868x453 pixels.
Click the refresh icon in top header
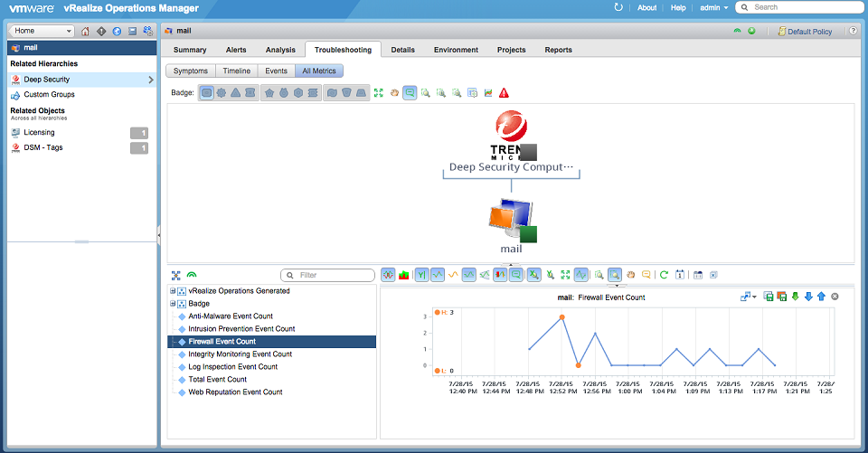(618, 7)
